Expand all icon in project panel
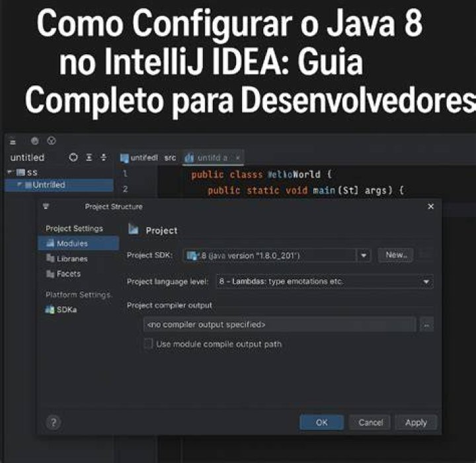The width and height of the screenshot is (476, 463). click(89, 157)
